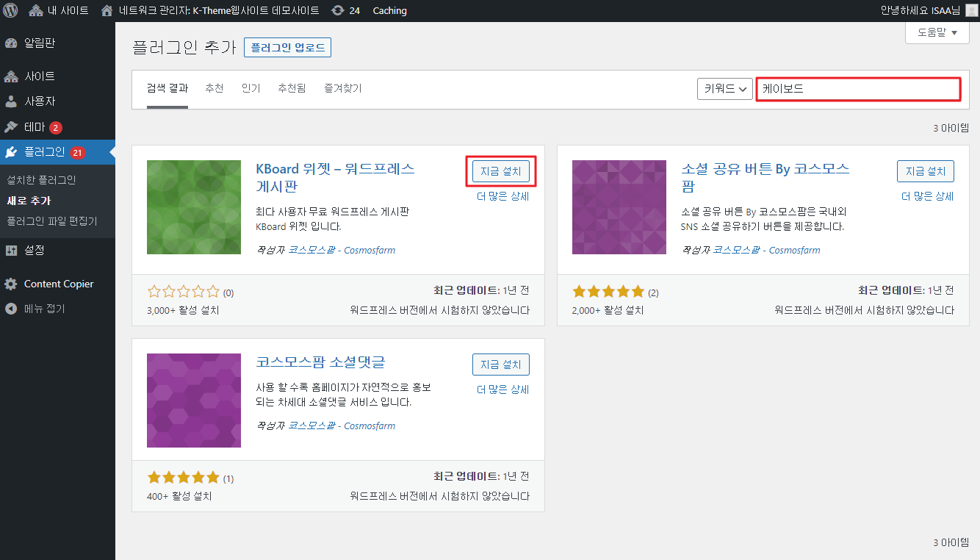
Task: Click the Settings sliders icon
Action: [x=11, y=251]
